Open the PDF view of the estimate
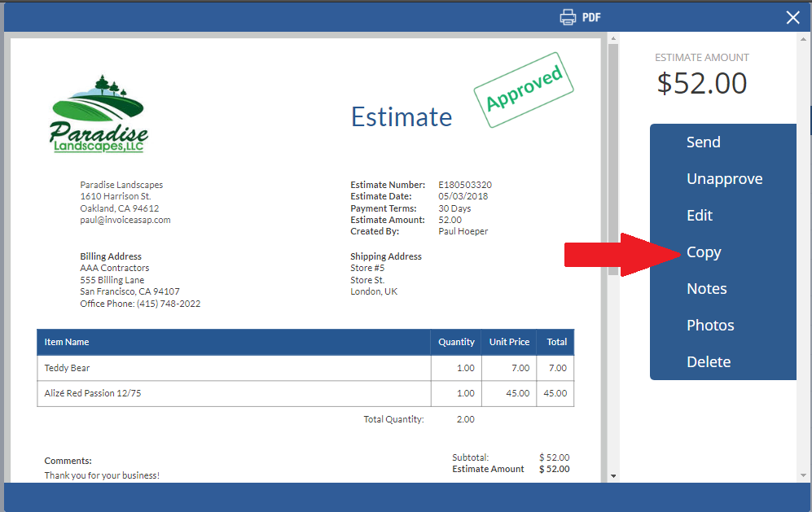The height and width of the screenshot is (512, 812). tap(591, 16)
